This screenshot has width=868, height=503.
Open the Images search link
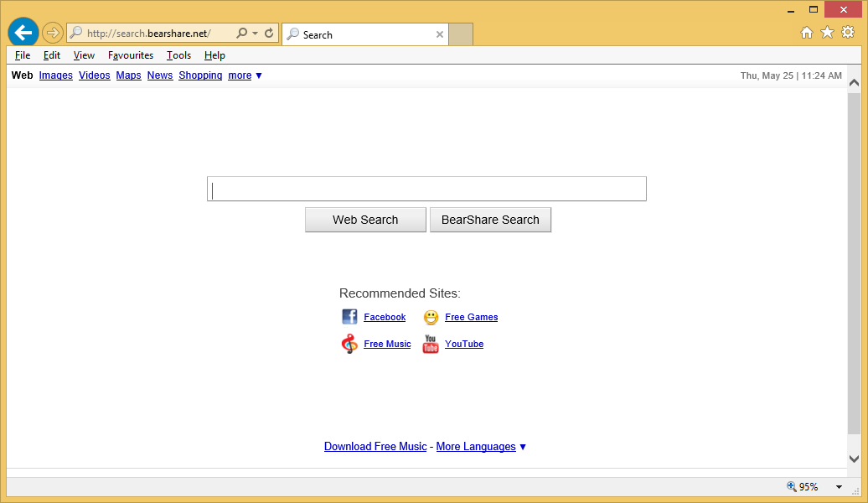tap(56, 75)
